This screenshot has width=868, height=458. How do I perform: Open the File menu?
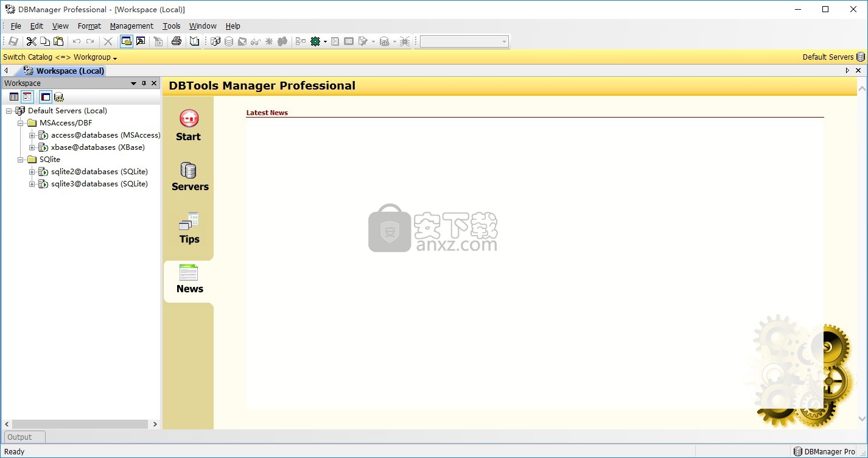coord(16,26)
